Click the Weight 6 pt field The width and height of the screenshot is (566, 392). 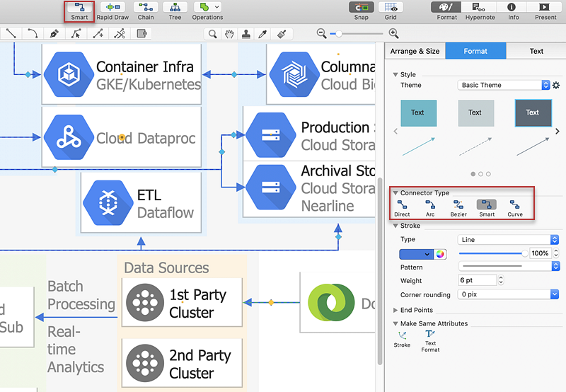pos(477,280)
